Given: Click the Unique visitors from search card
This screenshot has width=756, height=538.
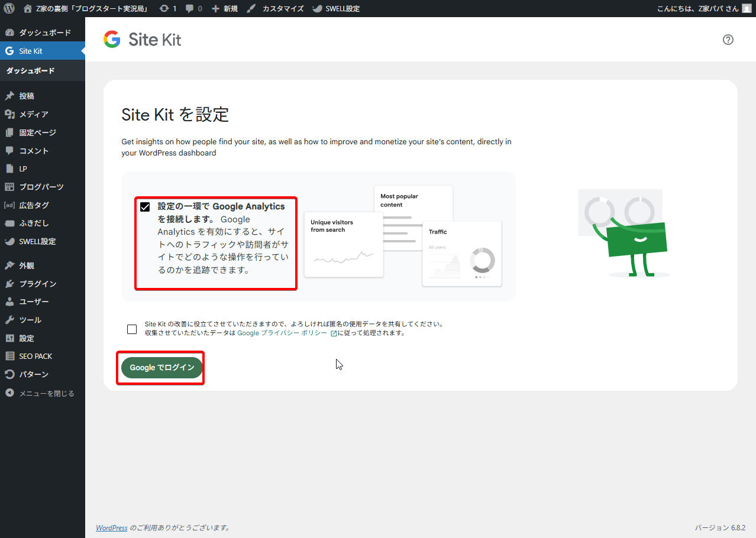Looking at the screenshot, I should coord(344,245).
